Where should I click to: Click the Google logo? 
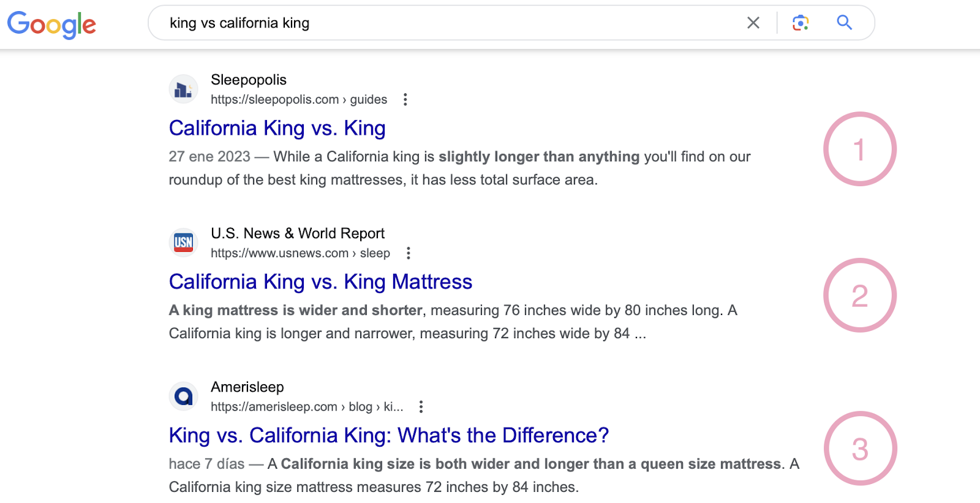pos(51,25)
